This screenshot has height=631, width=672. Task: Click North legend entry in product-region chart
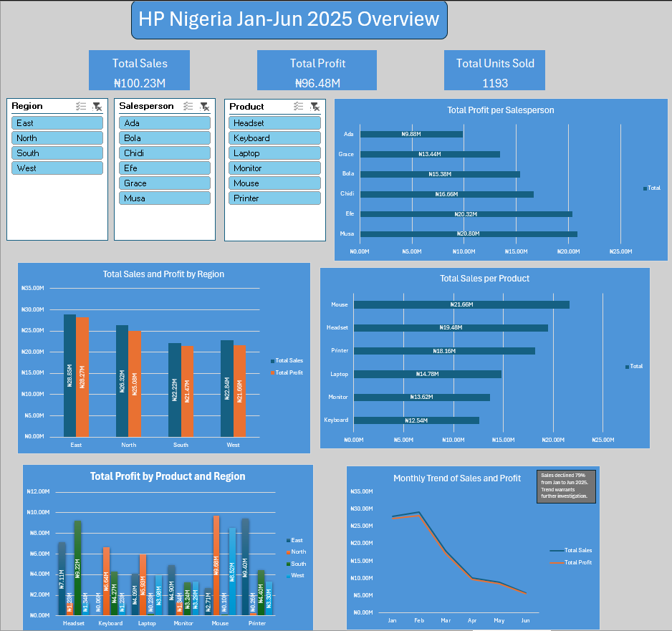coord(296,551)
